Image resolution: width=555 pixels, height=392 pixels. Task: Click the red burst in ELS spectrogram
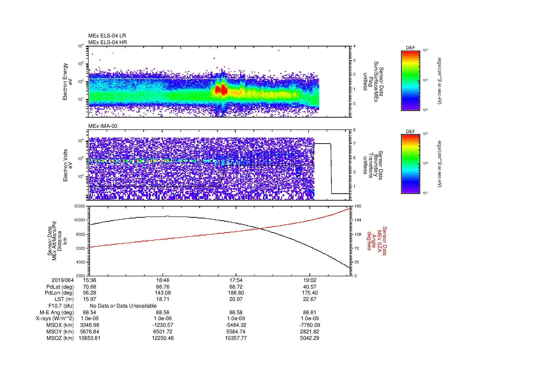[221, 90]
